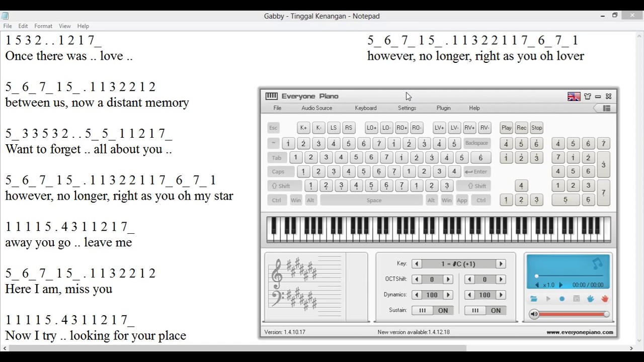Minimize the Everyone Piano window
The image size is (644, 362).
(598, 97)
